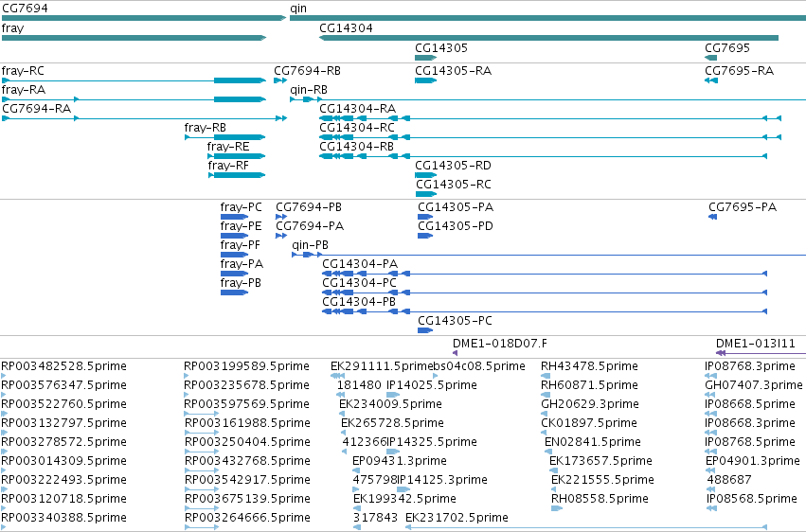Image resolution: width=806 pixels, height=532 pixels.
Task: Open CG14305-PD protein label
Action: coord(455,226)
